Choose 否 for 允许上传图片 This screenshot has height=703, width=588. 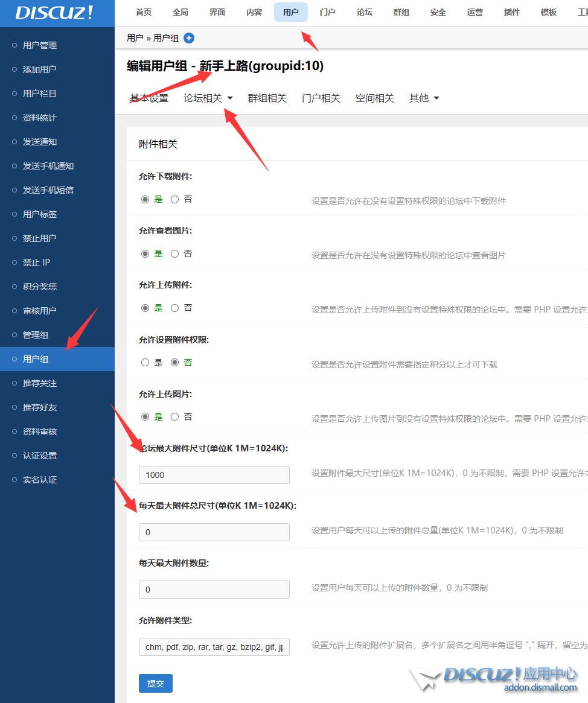tap(175, 417)
